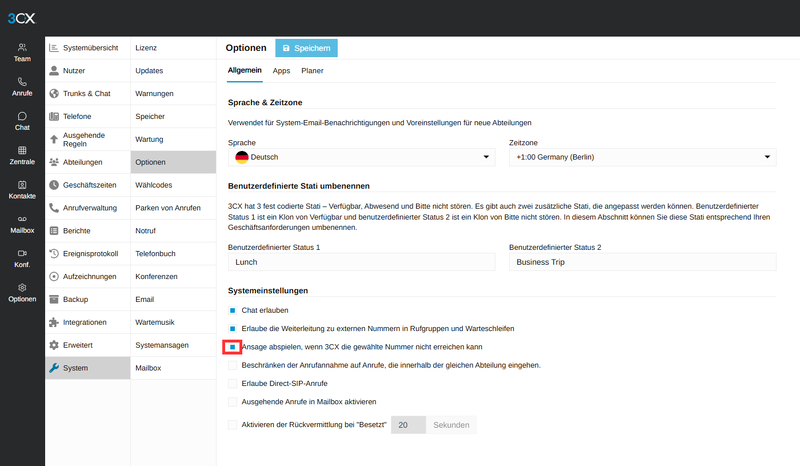Click the Anrufverwaltung handset icon
This screenshot has width=800, height=466.
pyautogui.click(x=54, y=208)
